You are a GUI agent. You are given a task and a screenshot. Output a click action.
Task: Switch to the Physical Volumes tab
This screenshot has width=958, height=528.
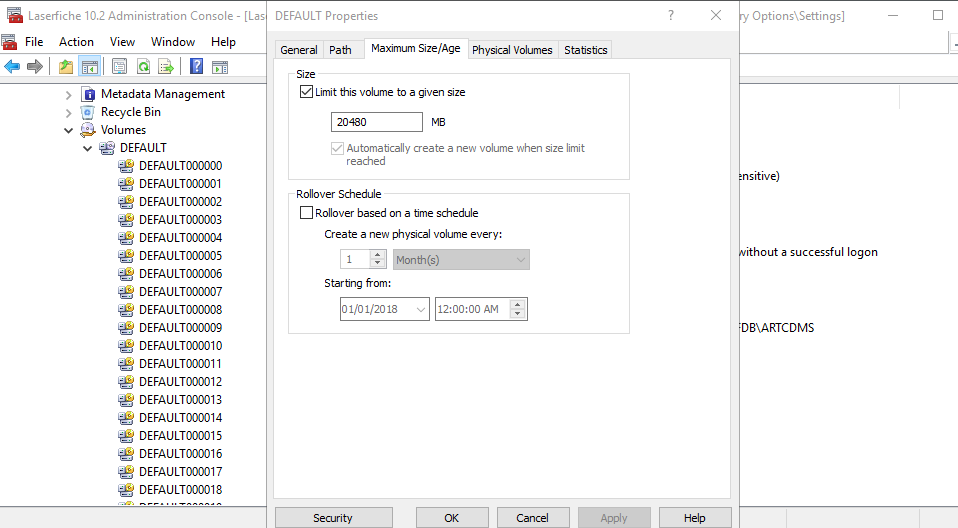click(x=512, y=50)
